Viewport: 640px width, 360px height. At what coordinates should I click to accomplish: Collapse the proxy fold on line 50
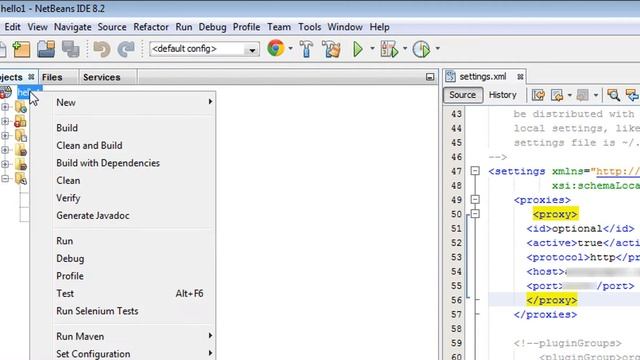(475, 213)
